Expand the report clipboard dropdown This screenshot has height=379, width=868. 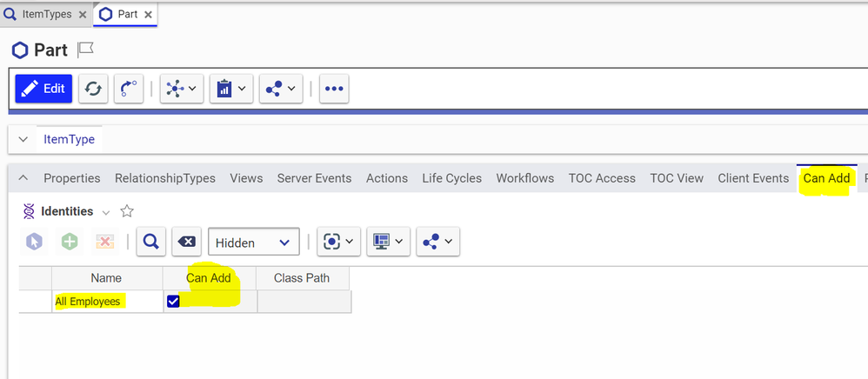pyautogui.click(x=230, y=89)
